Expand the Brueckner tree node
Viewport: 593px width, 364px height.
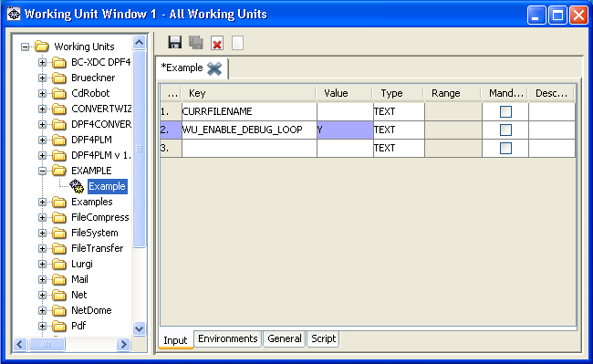coord(42,78)
